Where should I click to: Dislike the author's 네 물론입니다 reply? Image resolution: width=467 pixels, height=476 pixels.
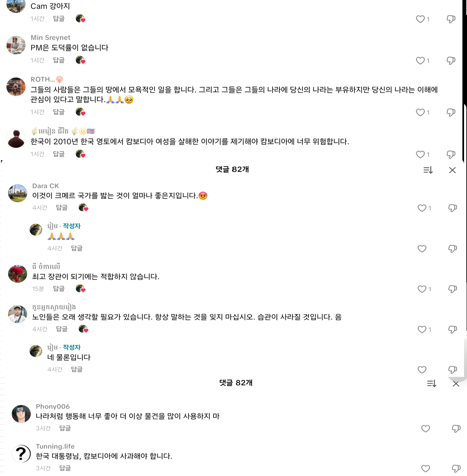point(453,370)
